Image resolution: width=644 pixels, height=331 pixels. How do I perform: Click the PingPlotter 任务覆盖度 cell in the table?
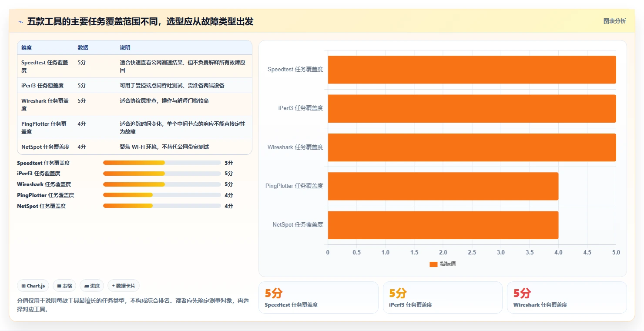pyautogui.click(x=44, y=127)
